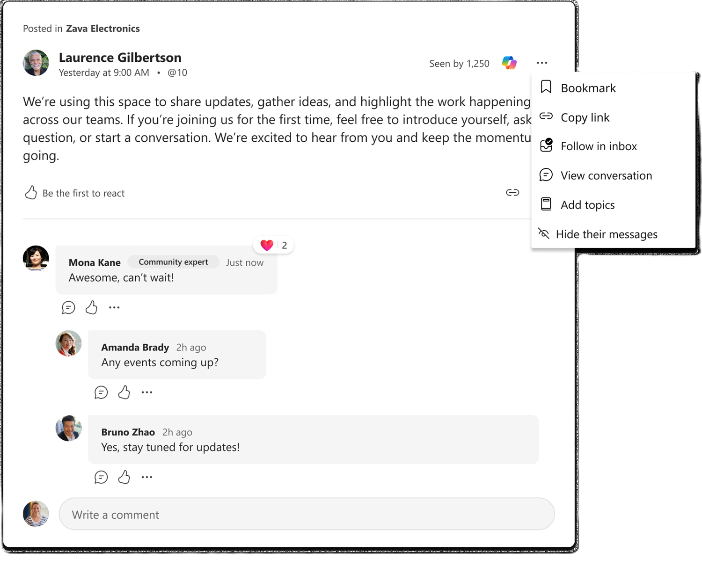702x588 pixels.
Task: Reply to Bruno Zhao's comment via bubble icon
Action: [101, 477]
